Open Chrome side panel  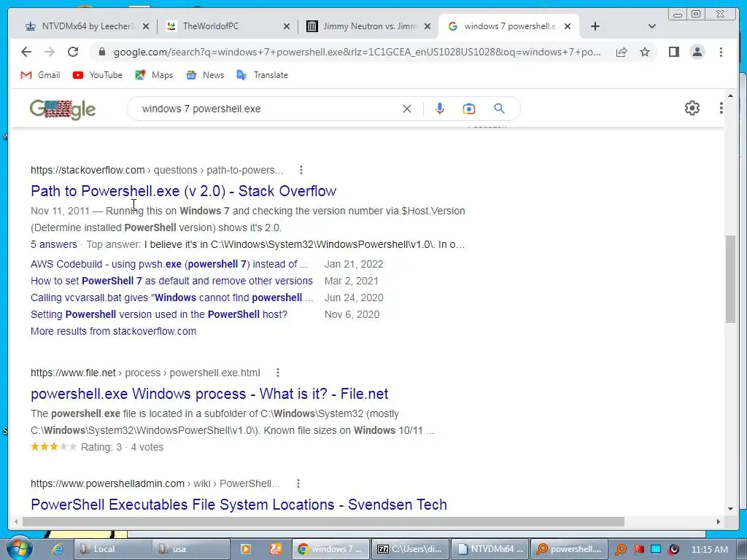[x=673, y=52]
